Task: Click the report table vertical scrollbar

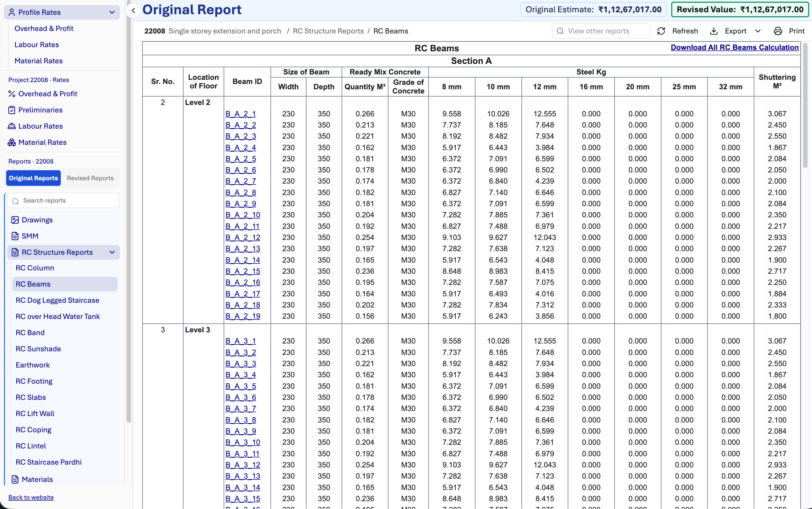Action: [805, 106]
